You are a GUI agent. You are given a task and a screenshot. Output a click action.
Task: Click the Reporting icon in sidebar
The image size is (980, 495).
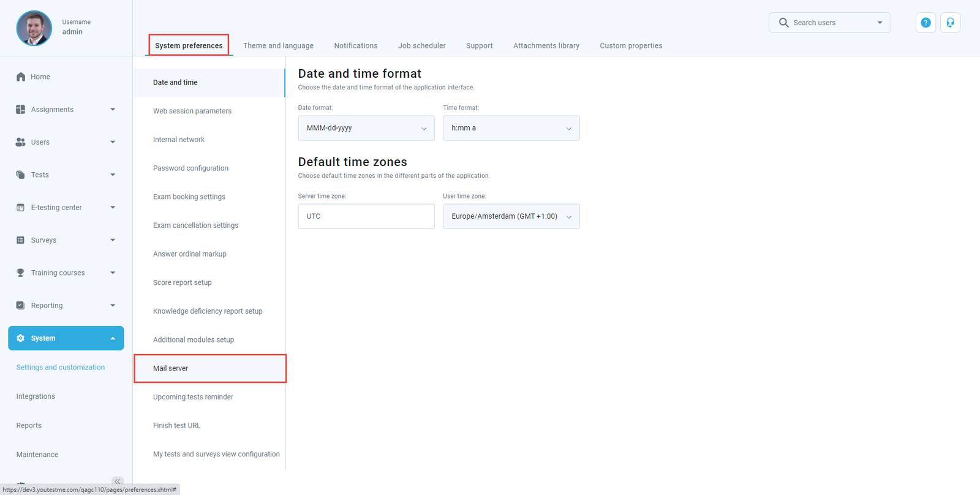(x=21, y=306)
